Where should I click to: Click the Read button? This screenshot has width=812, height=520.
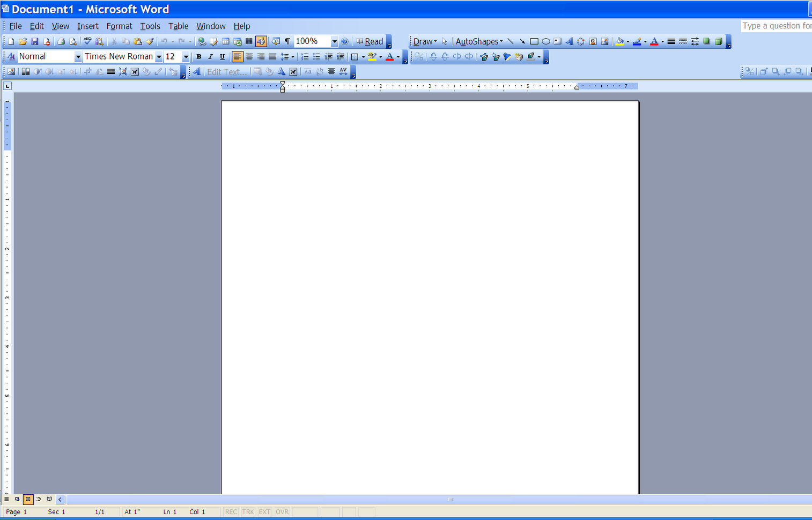(x=370, y=41)
